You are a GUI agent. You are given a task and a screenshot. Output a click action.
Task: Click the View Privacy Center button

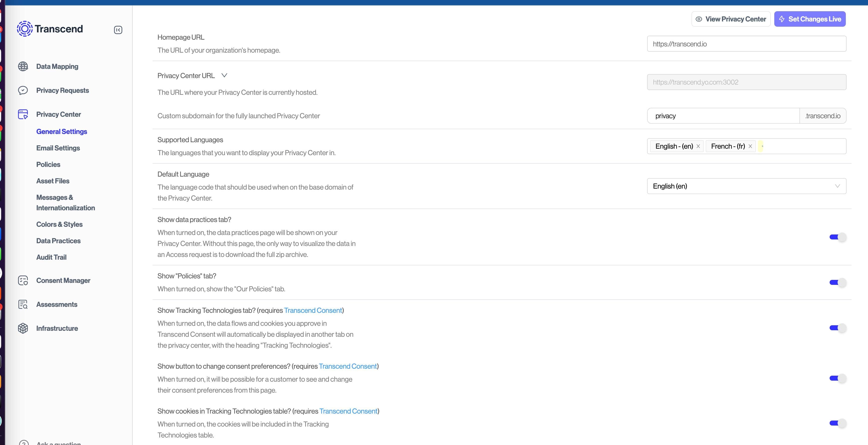pyautogui.click(x=731, y=19)
